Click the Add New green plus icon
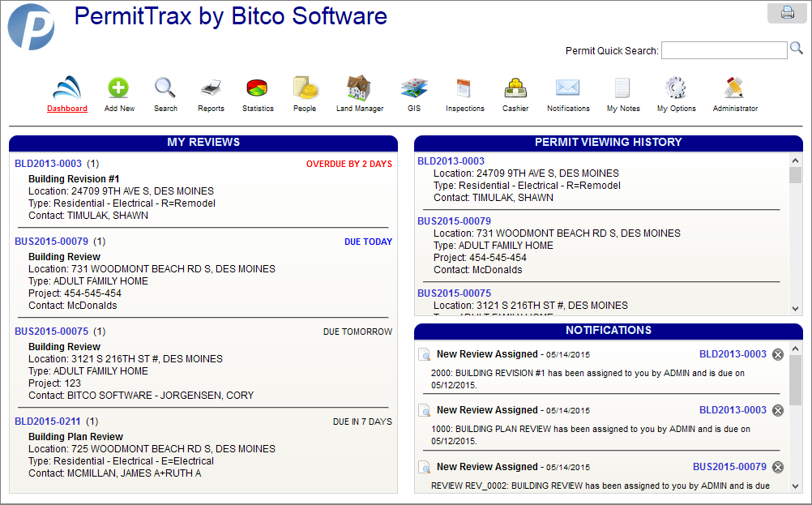The width and height of the screenshot is (812, 505). [118, 88]
